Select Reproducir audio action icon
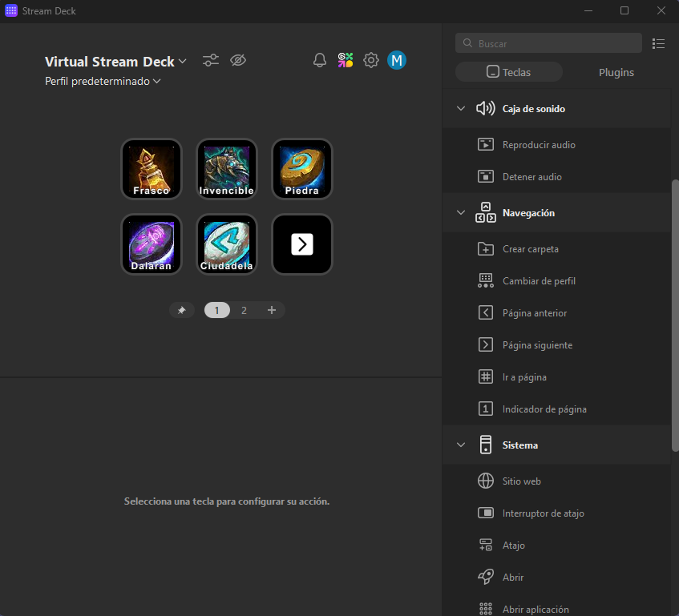Image resolution: width=679 pixels, height=616 pixels. coord(486,144)
